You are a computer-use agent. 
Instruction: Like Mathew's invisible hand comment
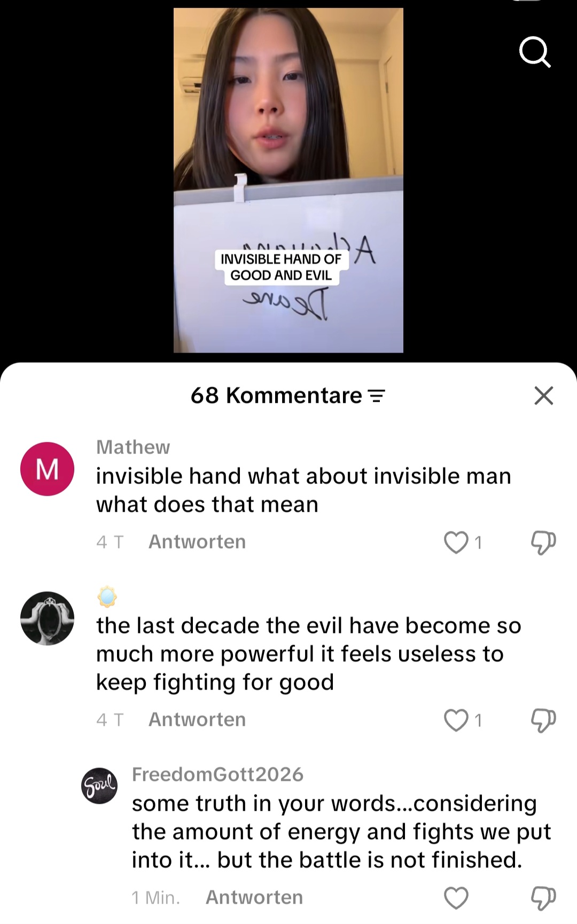[x=456, y=542]
